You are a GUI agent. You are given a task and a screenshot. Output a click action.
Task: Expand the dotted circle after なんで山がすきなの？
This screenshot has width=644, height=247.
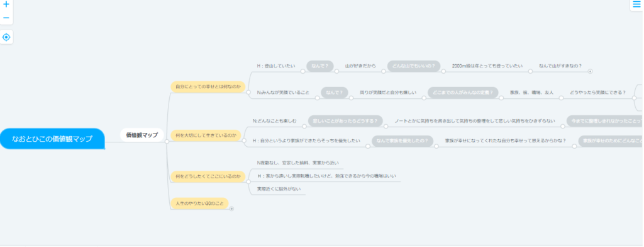click(590, 71)
